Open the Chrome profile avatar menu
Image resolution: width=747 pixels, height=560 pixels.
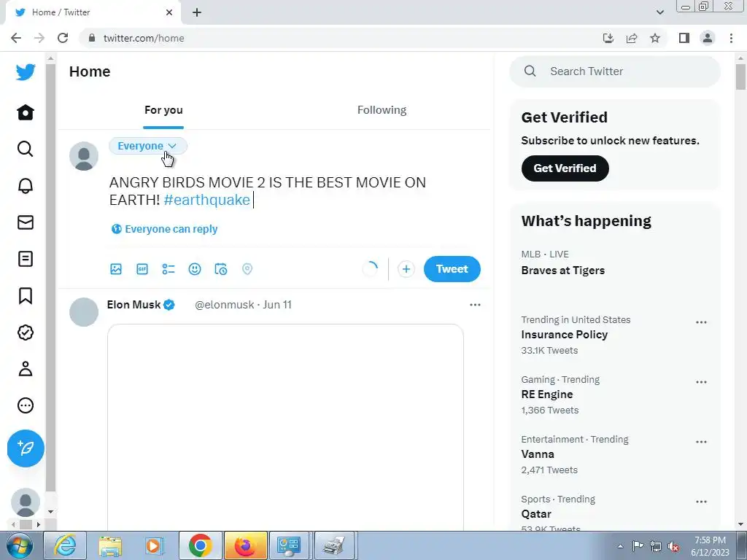pyautogui.click(x=708, y=38)
